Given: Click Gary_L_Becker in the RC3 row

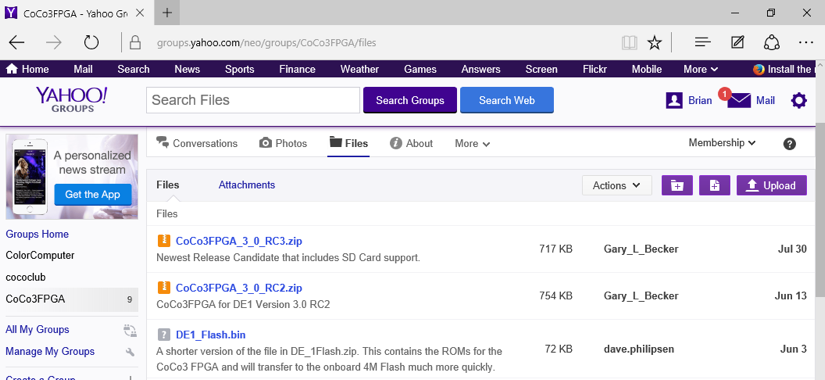Looking at the screenshot, I should 641,249.
